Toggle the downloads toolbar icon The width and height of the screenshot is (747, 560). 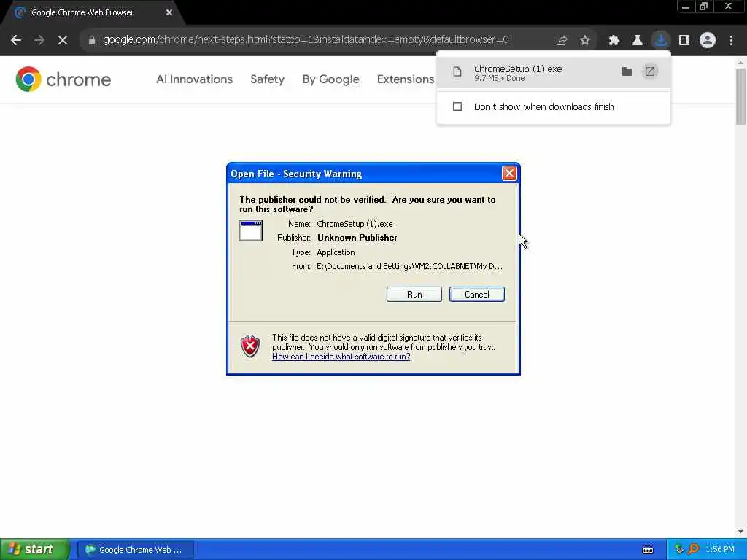click(x=661, y=41)
